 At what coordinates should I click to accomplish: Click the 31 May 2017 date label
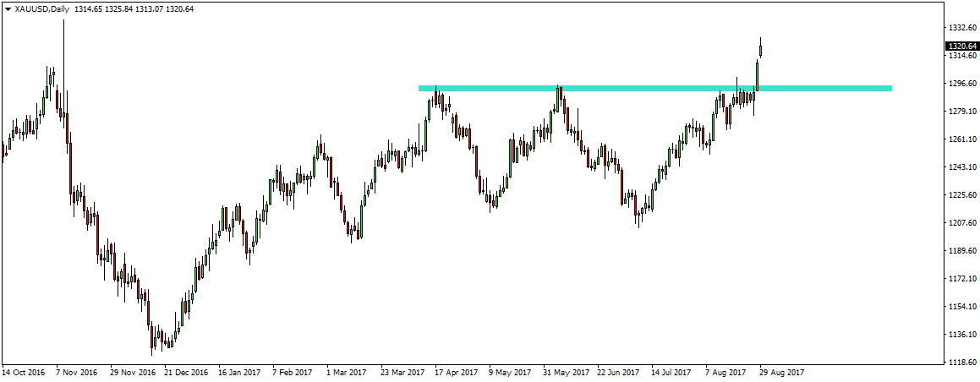(x=567, y=373)
